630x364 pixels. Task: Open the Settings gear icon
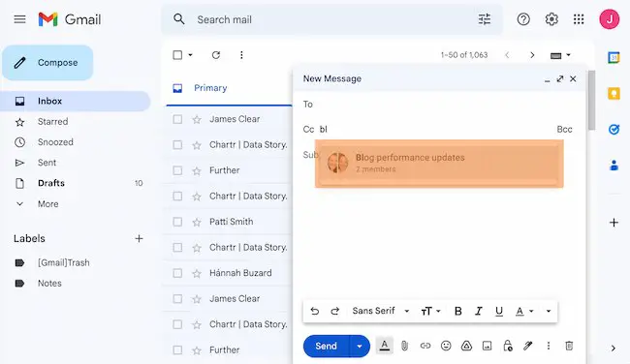tap(551, 19)
